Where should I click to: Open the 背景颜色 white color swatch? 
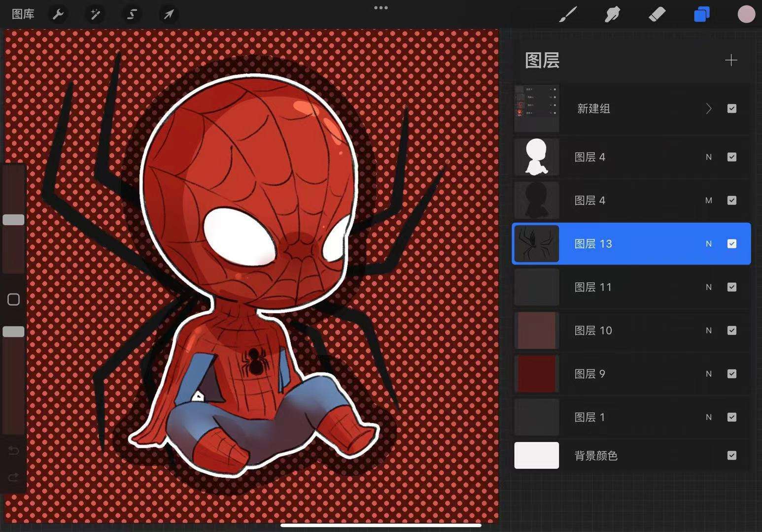click(x=537, y=455)
